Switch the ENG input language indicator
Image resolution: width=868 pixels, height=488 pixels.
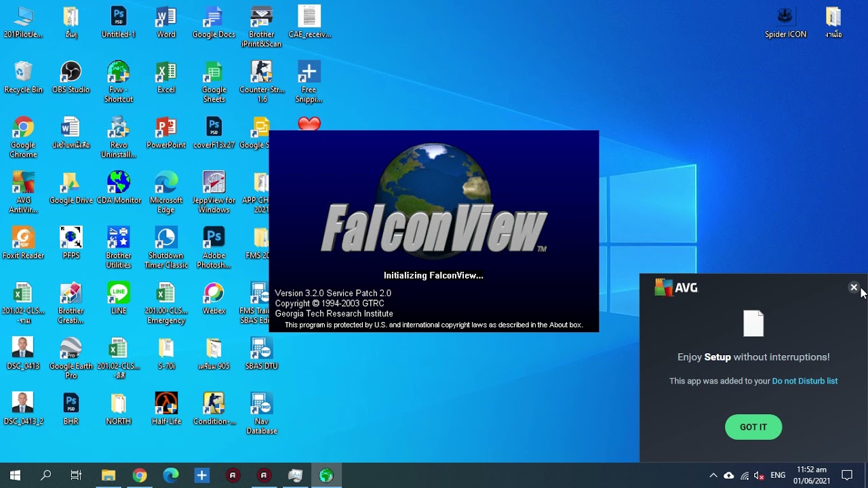[778, 475]
